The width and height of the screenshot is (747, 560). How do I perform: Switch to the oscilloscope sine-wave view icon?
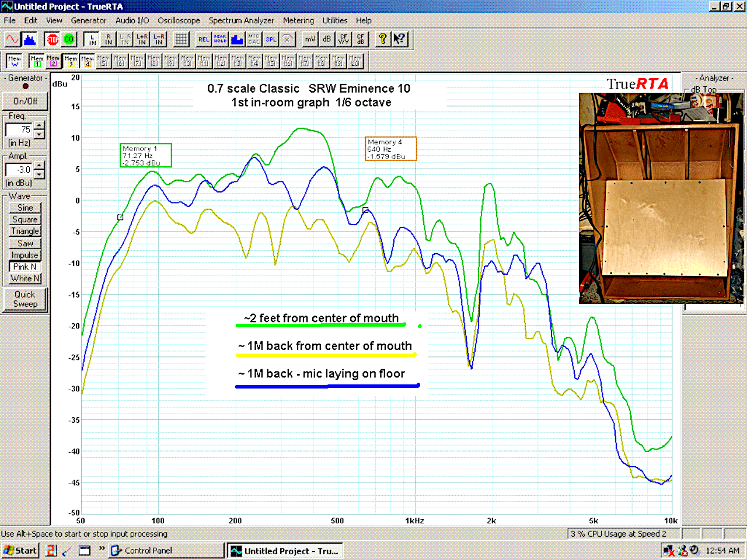click(12, 39)
